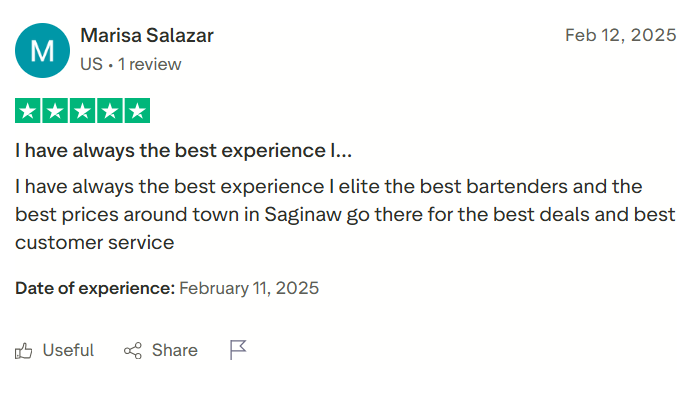Image resolution: width=691 pixels, height=417 pixels.
Task: Open Marisa Salazar's profile name link
Action: (x=147, y=36)
